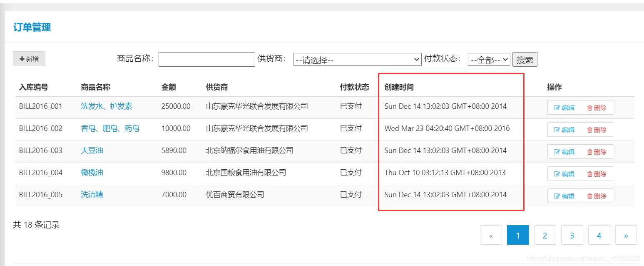
Task: Click the 供货商 column header
Action: tap(217, 87)
